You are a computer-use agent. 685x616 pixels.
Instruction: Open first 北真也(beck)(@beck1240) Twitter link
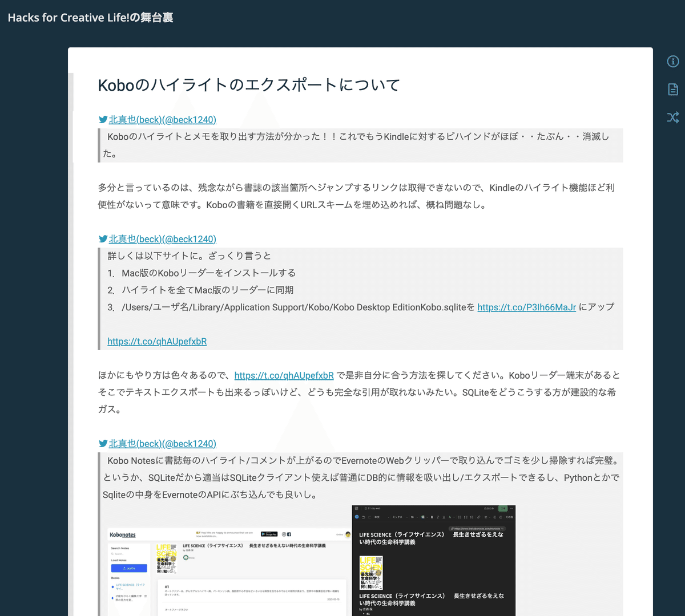(162, 120)
